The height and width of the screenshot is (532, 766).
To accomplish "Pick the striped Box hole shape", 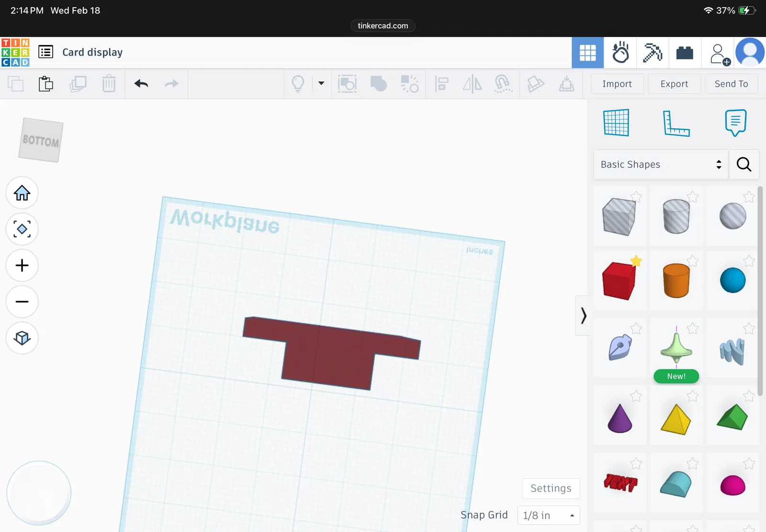I will (619, 217).
